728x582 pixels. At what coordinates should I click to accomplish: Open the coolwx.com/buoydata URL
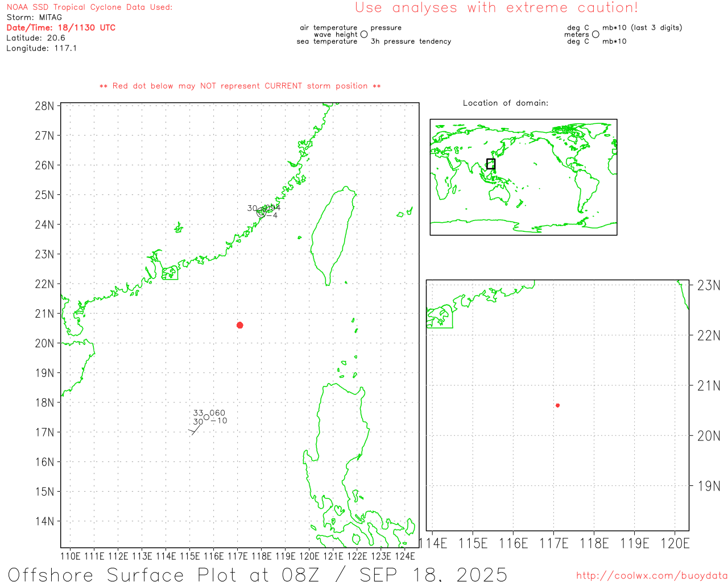(x=652, y=576)
